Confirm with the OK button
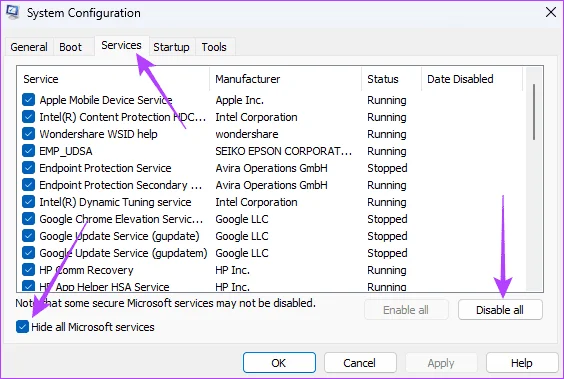Viewport: 564px width, 379px height. click(x=279, y=363)
